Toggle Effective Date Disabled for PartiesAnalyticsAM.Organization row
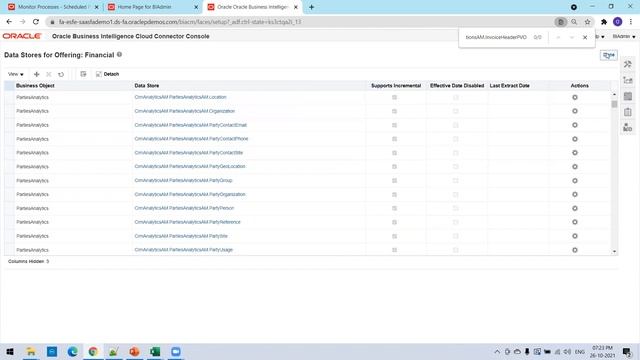The height and width of the screenshot is (360, 640). click(x=456, y=111)
